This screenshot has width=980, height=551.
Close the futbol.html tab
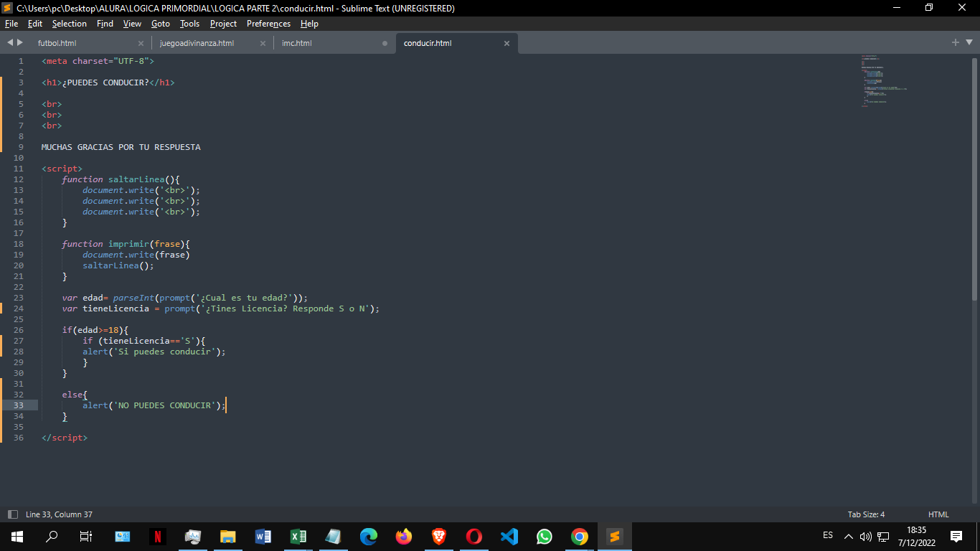tap(141, 44)
